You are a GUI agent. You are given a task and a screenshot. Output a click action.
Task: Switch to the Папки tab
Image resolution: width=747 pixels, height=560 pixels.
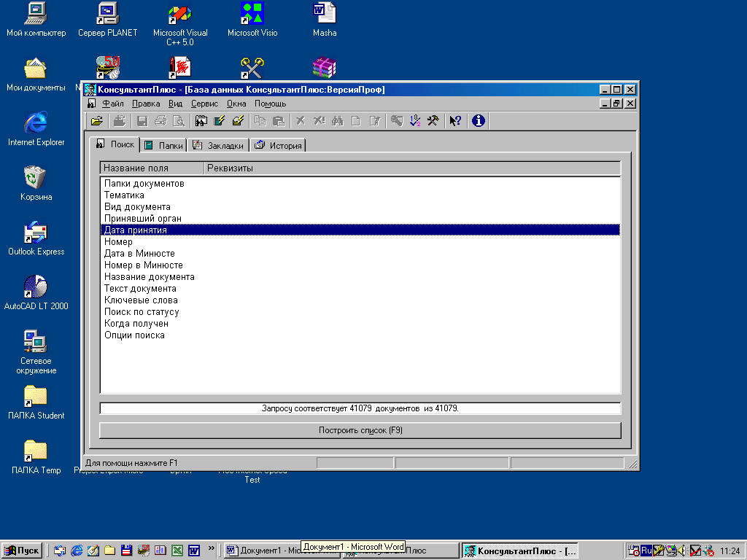click(163, 146)
